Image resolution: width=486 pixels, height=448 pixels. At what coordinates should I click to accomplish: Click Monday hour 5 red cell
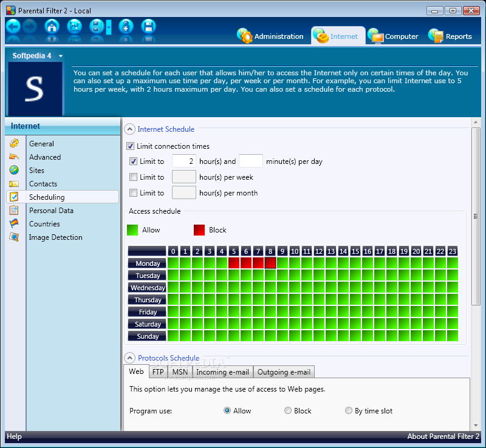click(x=234, y=263)
